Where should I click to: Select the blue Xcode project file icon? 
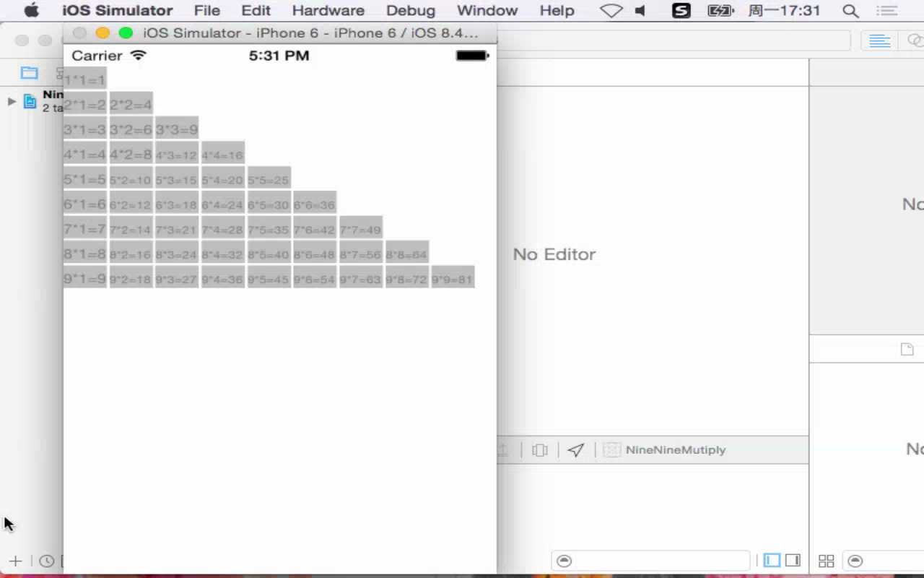coord(30,101)
